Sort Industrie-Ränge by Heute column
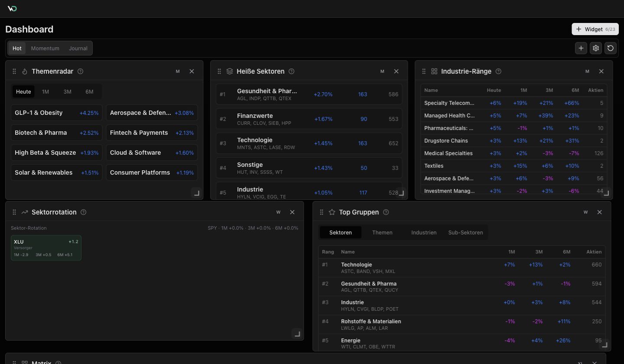The width and height of the screenshot is (624, 364). (494, 90)
